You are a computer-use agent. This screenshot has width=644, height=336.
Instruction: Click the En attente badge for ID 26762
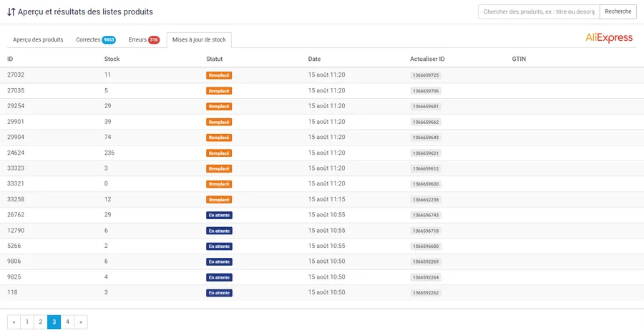pyautogui.click(x=220, y=215)
